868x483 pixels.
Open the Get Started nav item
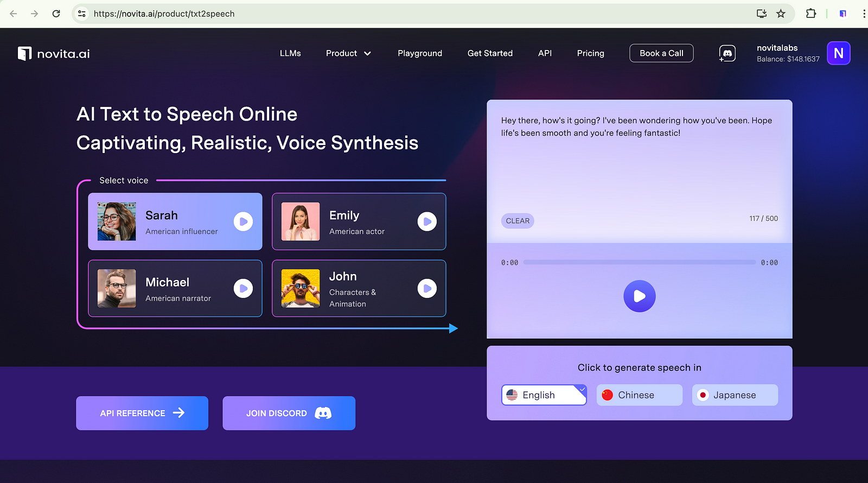click(490, 53)
